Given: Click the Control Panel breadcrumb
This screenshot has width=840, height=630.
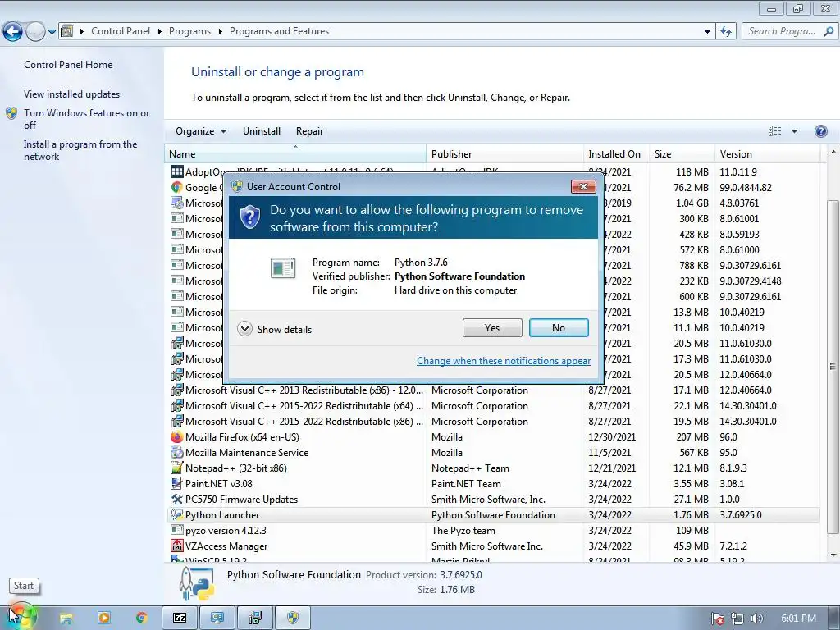Looking at the screenshot, I should click(x=121, y=31).
